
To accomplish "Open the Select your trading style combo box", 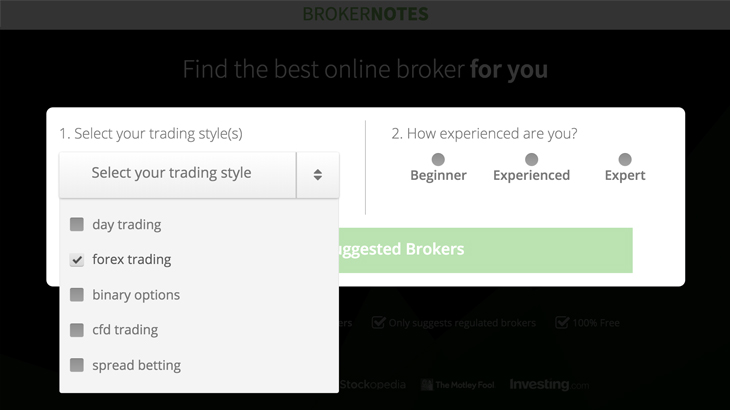I will point(199,175).
